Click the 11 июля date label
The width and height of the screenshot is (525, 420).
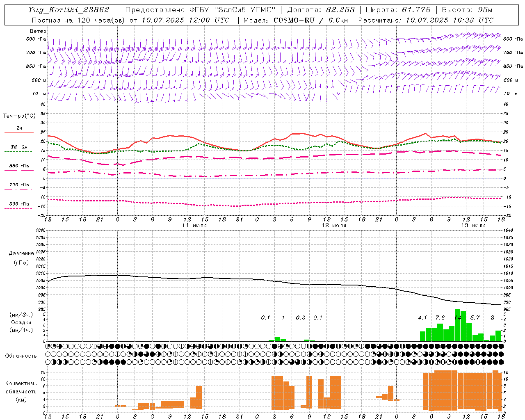(194, 226)
